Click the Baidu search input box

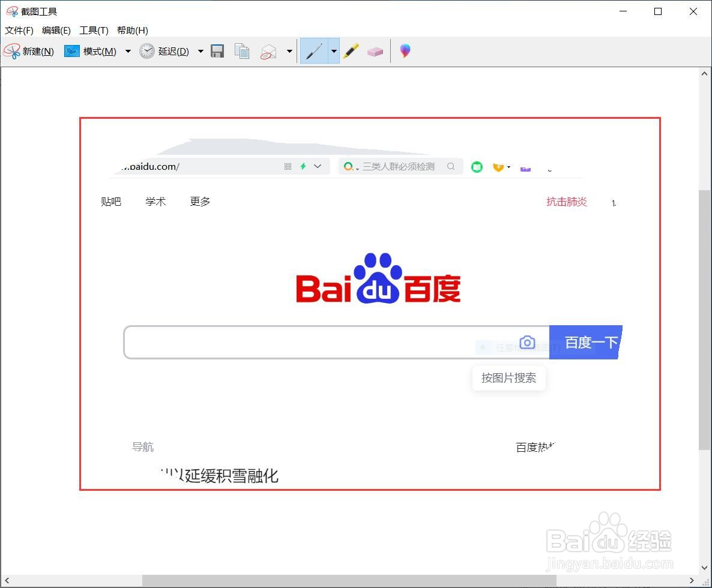[x=336, y=342]
